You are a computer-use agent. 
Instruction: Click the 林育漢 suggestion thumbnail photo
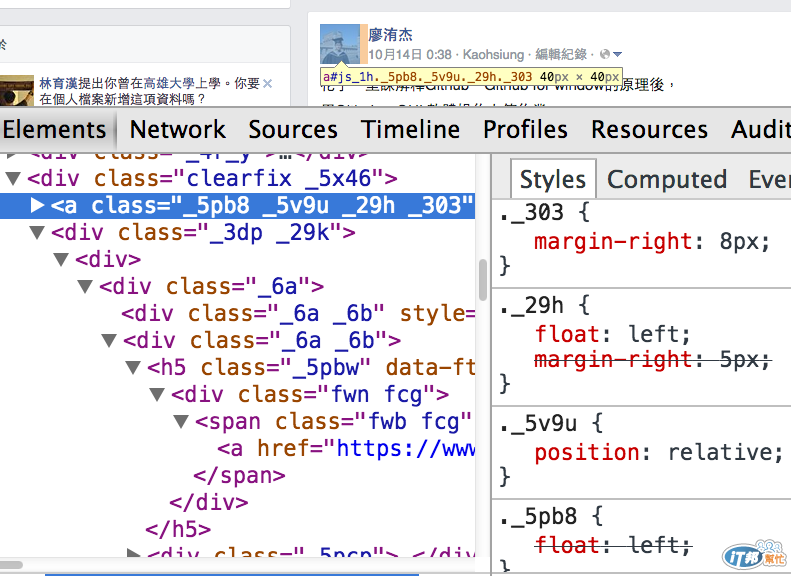(17, 91)
